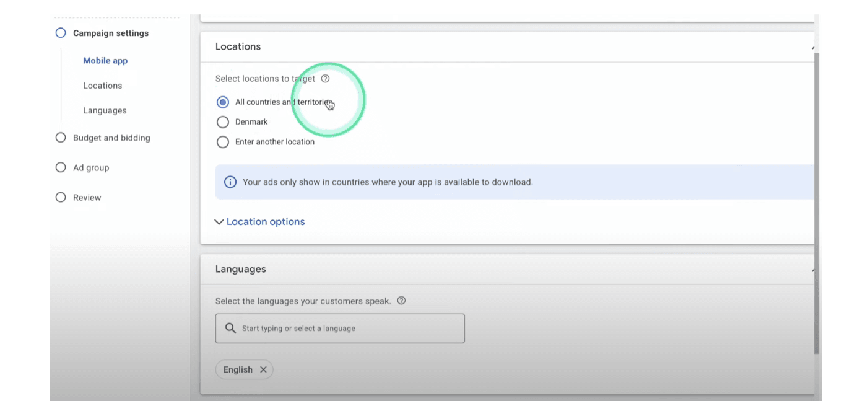Image resolution: width=868 pixels, height=419 pixels.
Task: Click the Ad group step circle
Action: click(x=61, y=167)
